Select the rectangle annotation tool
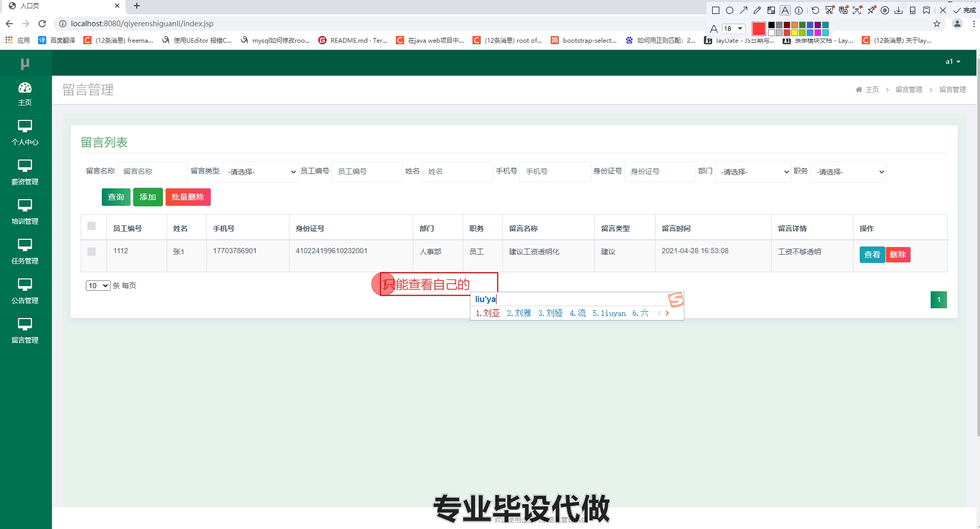The height and width of the screenshot is (529, 980). pos(715,10)
